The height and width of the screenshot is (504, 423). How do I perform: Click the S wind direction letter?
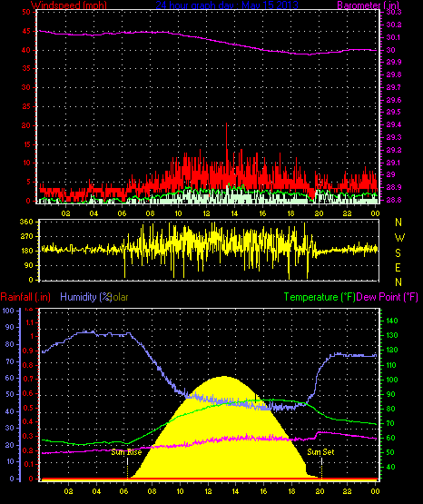coord(398,253)
